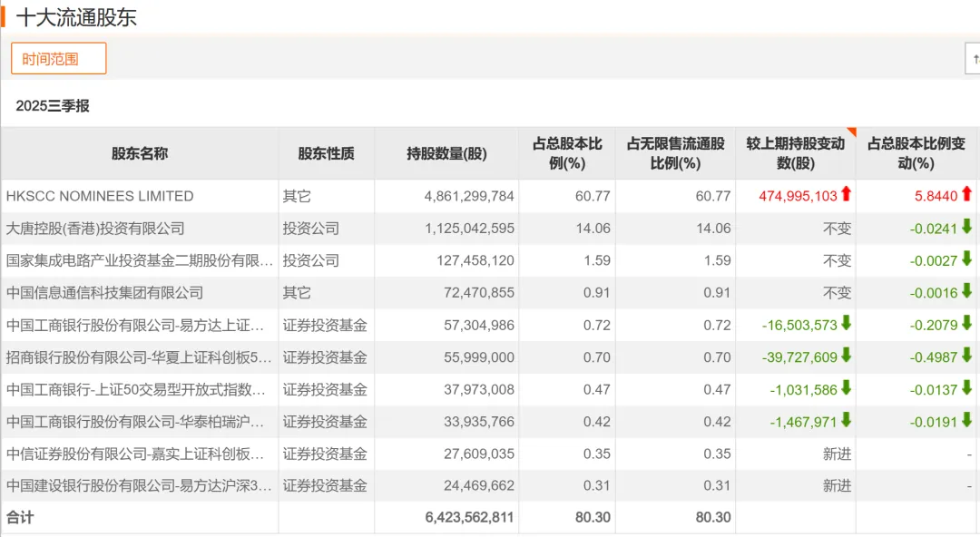
Task: Click the 占无限售流通股比例(%) column header
Action: [x=676, y=154]
